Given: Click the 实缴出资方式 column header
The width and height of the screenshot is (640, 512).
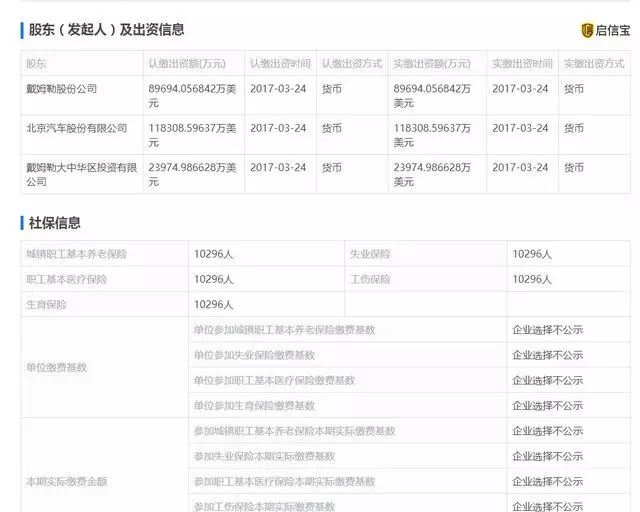Looking at the screenshot, I should point(594,64).
